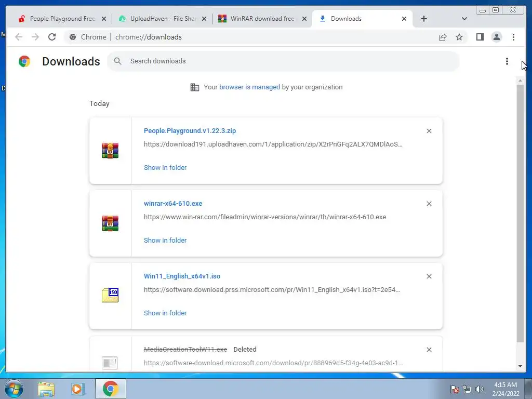Image resolution: width=532 pixels, height=399 pixels.
Task: Click the page scrollbar up arrow
Action: pyautogui.click(x=520, y=81)
